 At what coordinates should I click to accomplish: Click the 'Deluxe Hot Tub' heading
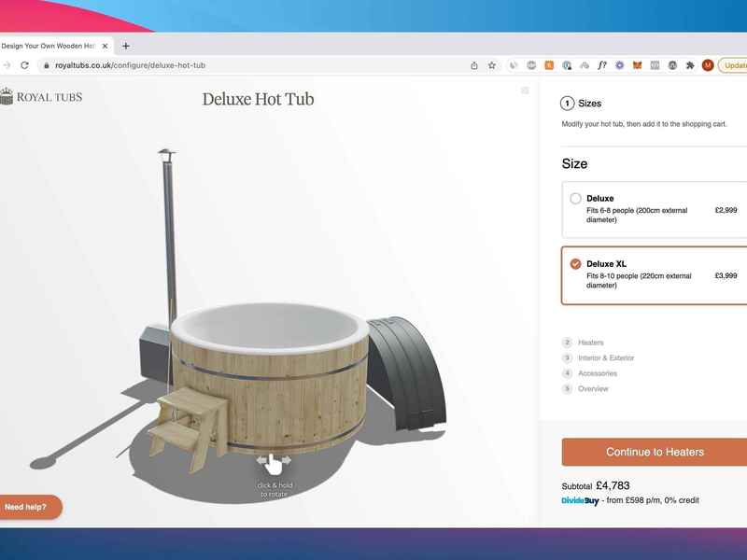[x=259, y=99]
